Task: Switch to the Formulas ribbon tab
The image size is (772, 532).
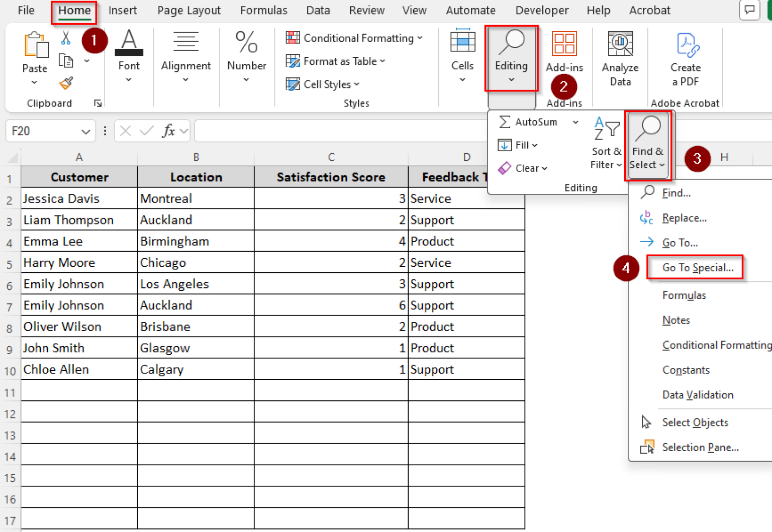Action: point(263,10)
